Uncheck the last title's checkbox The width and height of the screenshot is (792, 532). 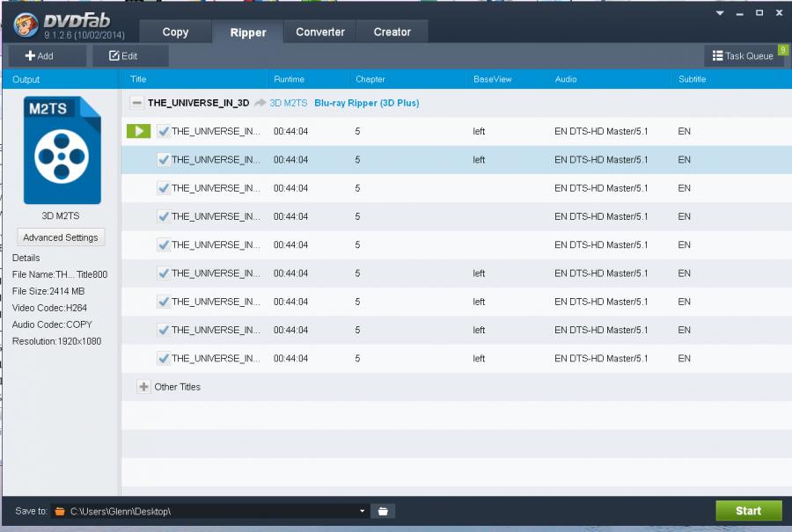(164, 359)
